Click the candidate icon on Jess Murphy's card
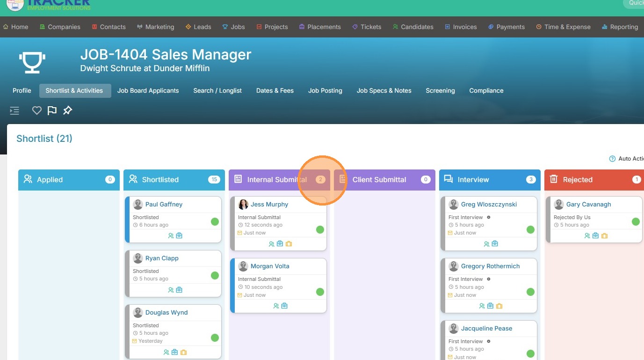 click(x=272, y=243)
